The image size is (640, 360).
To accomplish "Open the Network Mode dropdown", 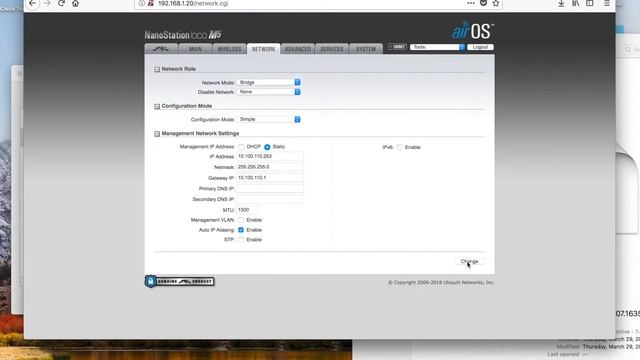I will (x=269, y=82).
